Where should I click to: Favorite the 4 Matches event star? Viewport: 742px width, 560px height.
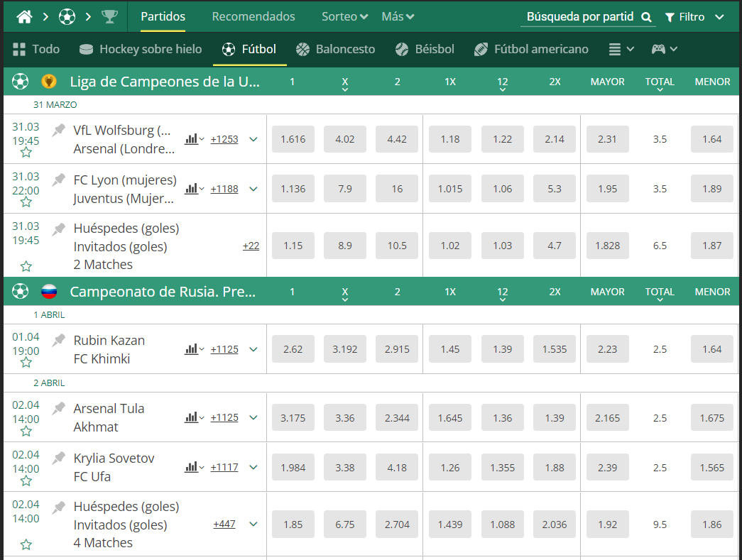(x=26, y=544)
